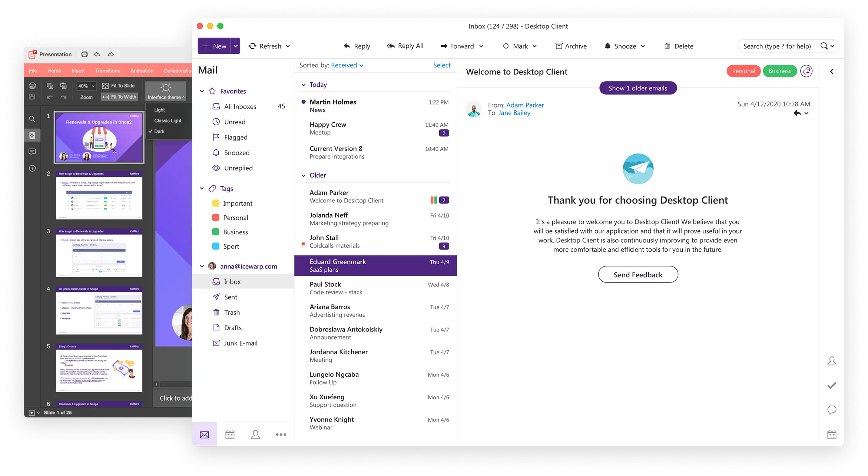Open the Sorted by Received dropdown
The height and width of the screenshot is (476, 868).
click(347, 65)
